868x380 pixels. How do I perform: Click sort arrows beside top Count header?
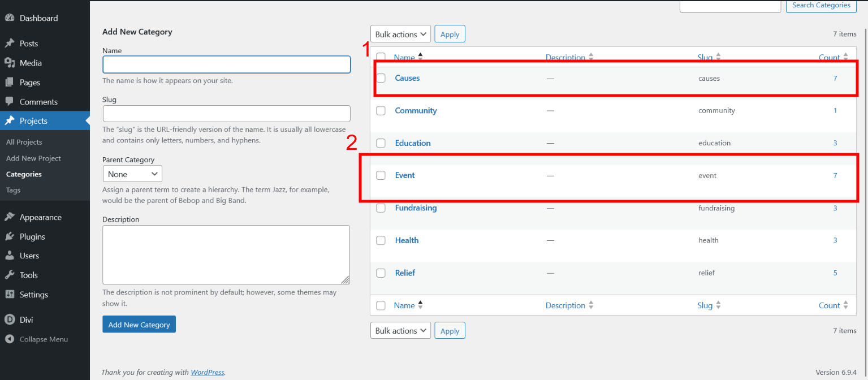click(x=845, y=57)
